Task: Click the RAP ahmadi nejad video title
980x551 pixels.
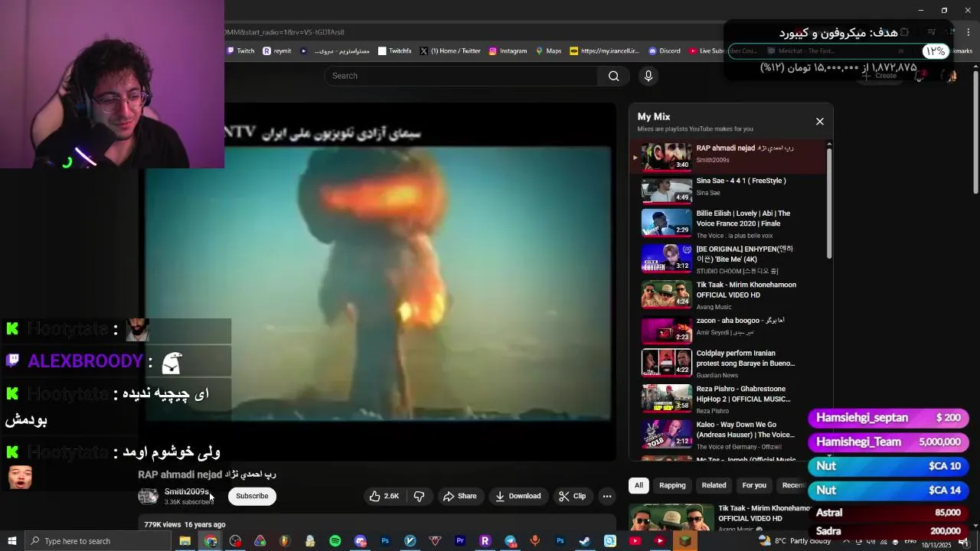Action: (207, 474)
